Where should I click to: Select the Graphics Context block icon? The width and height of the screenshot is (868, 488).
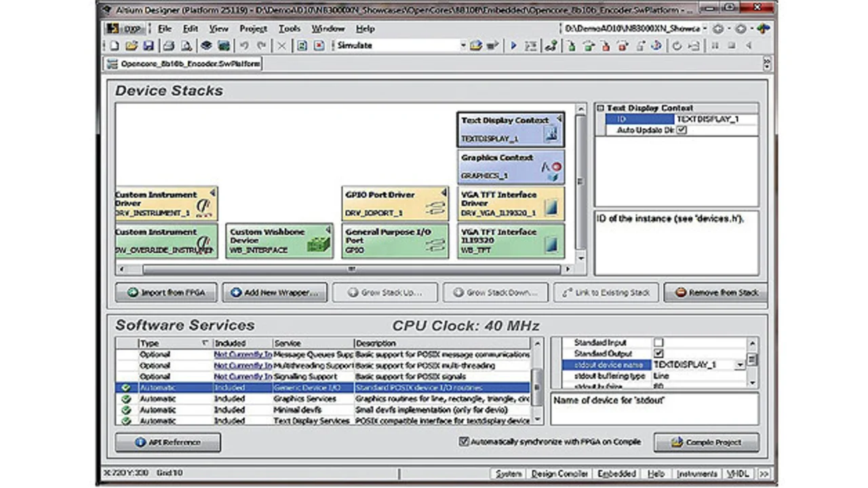(553, 170)
